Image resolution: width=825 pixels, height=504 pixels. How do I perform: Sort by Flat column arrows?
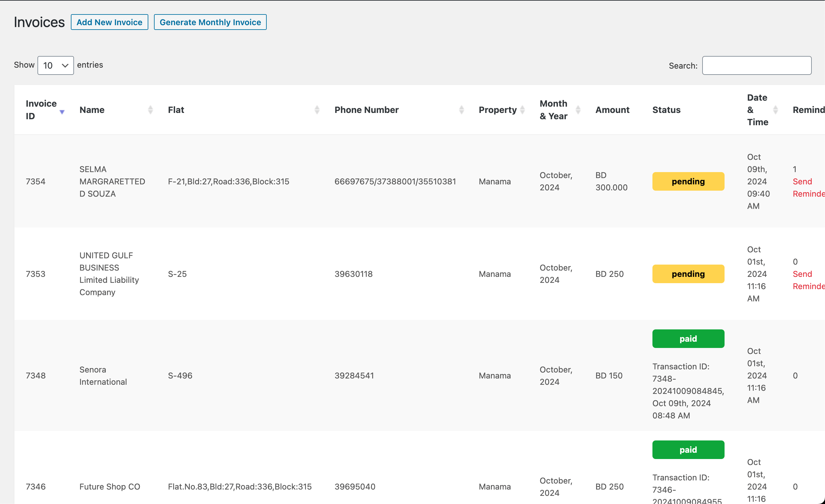(x=317, y=110)
